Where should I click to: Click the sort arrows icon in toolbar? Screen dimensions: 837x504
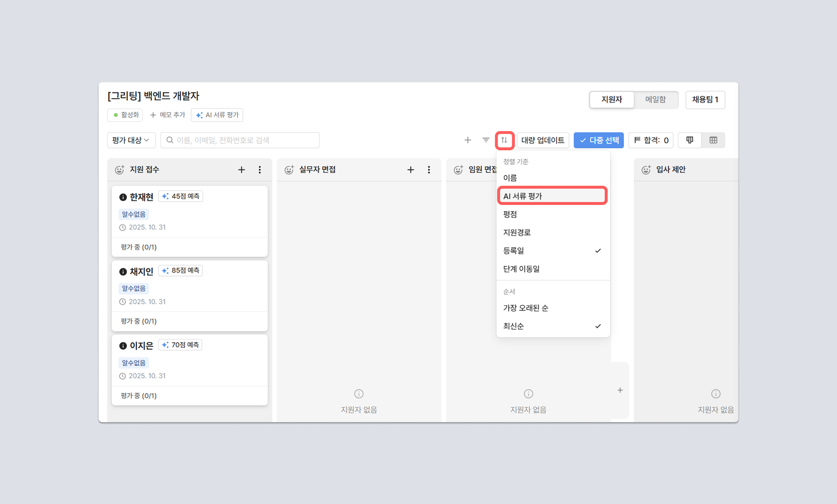click(x=504, y=140)
